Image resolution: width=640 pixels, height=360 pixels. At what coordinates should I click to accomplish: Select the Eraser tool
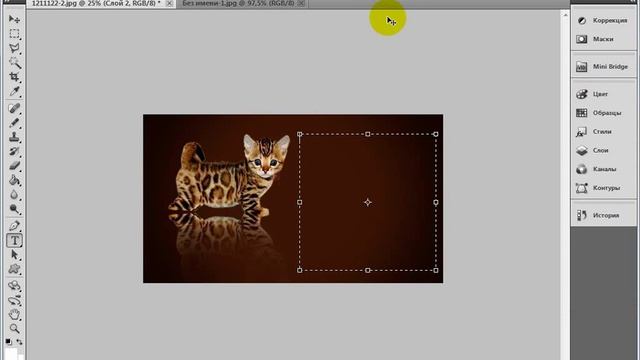click(14, 166)
